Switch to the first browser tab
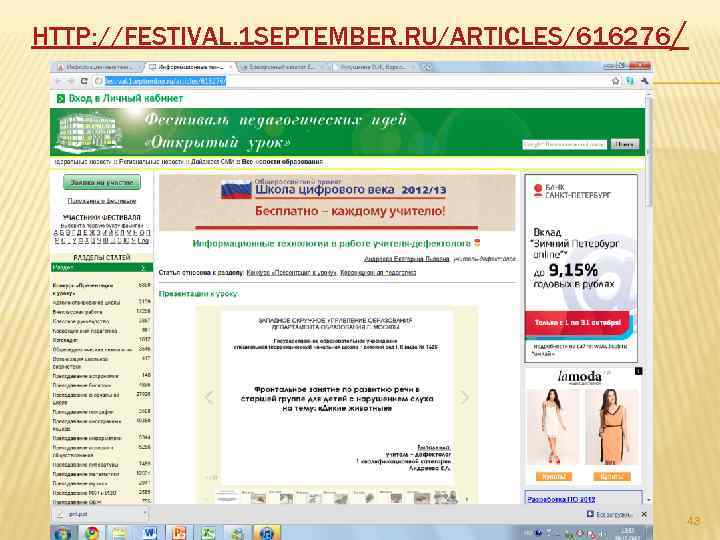 [x=97, y=67]
